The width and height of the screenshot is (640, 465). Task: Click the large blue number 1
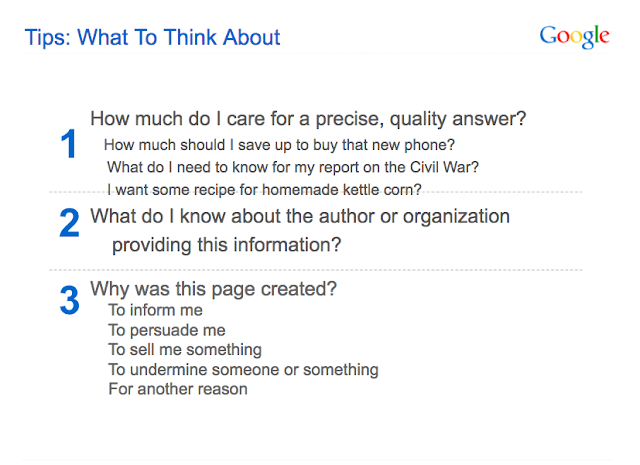68,146
